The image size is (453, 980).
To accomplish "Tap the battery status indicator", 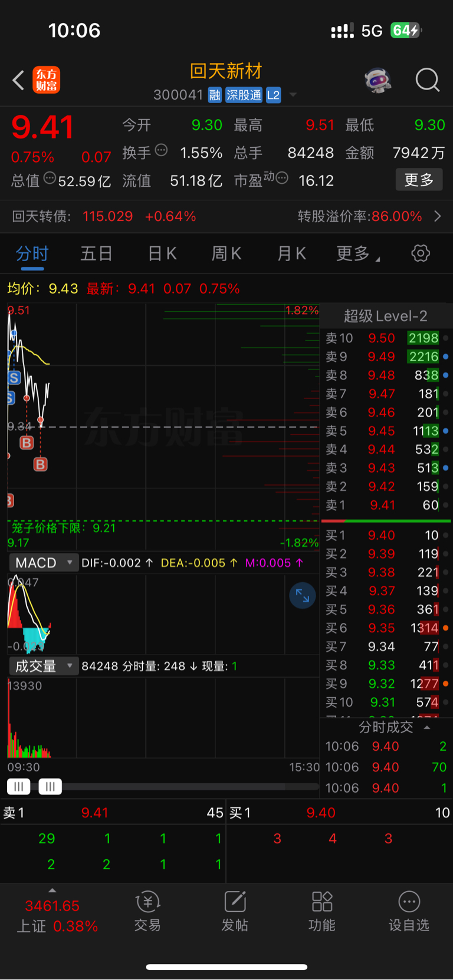I will tap(406, 30).
